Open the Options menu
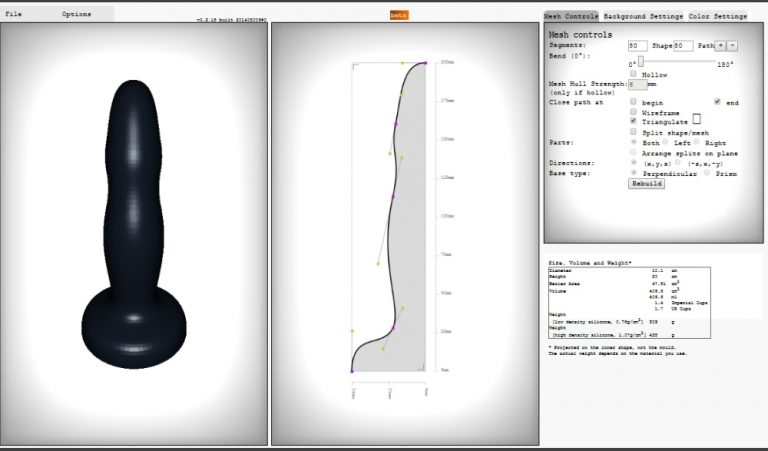This screenshot has height=451, width=768. click(x=76, y=15)
